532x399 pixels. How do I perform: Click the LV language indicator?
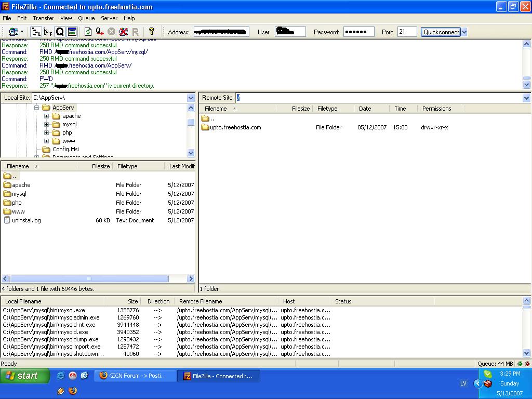(x=463, y=383)
